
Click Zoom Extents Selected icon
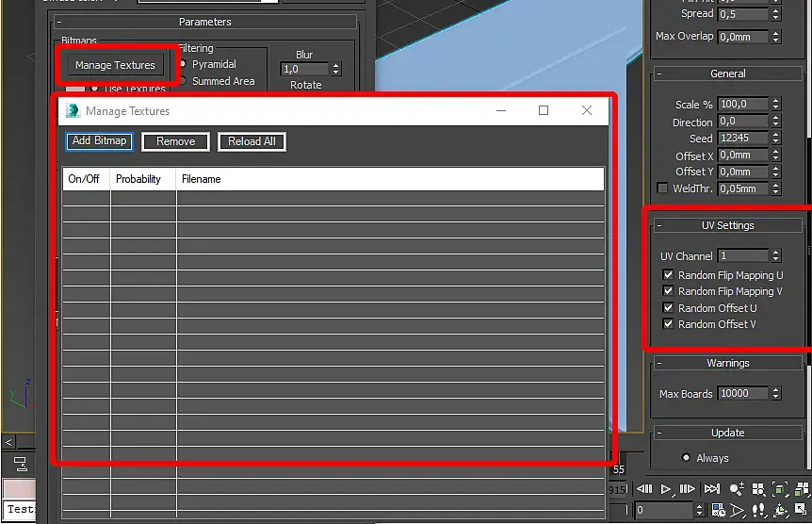pos(780,489)
